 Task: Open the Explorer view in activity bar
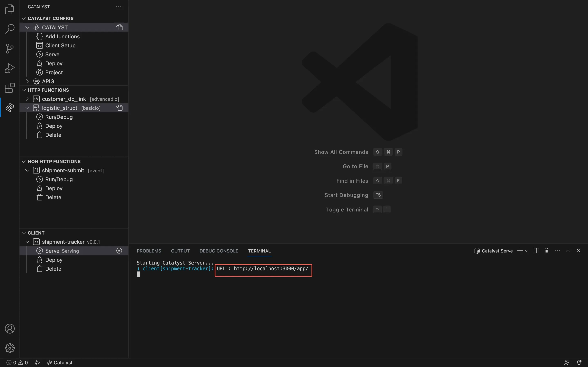10,9
